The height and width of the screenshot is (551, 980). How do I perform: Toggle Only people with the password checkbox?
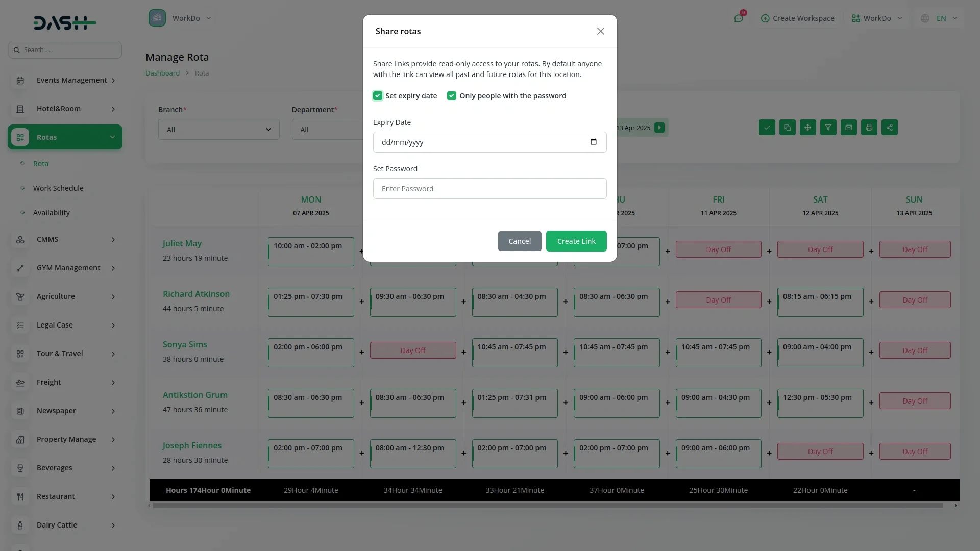point(451,96)
